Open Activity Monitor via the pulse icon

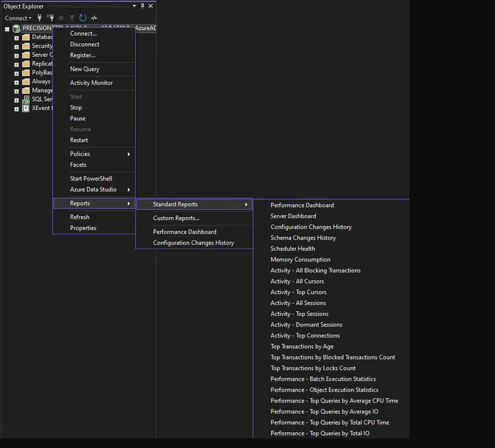[x=94, y=18]
